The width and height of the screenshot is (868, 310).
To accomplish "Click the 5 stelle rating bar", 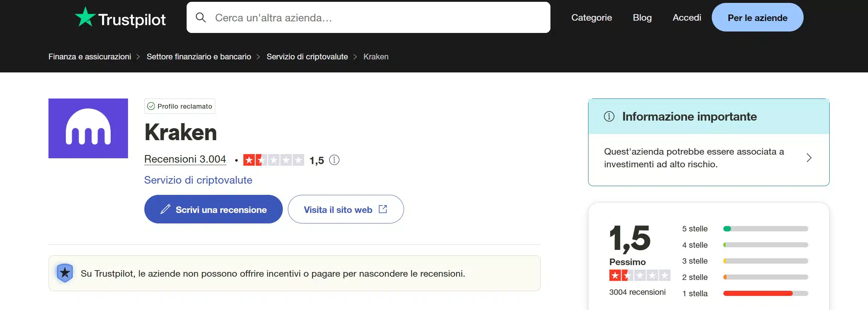I will click(765, 229).
